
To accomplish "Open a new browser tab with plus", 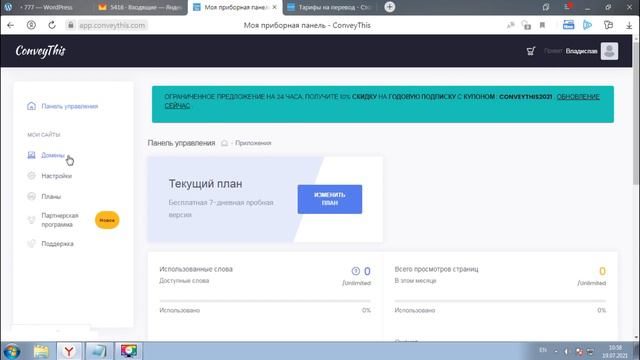I will 389,7.
